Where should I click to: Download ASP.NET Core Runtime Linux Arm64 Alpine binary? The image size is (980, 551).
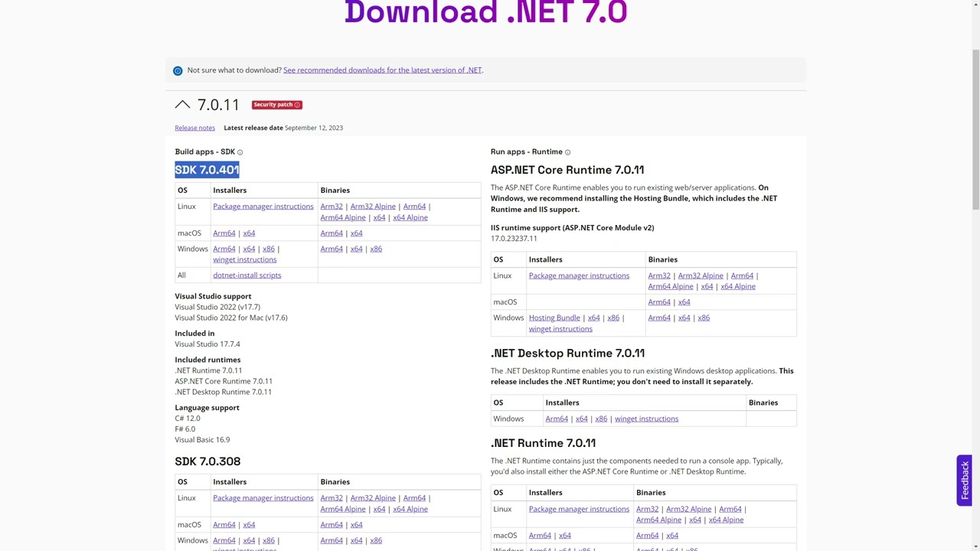click(x=671, y=286)
